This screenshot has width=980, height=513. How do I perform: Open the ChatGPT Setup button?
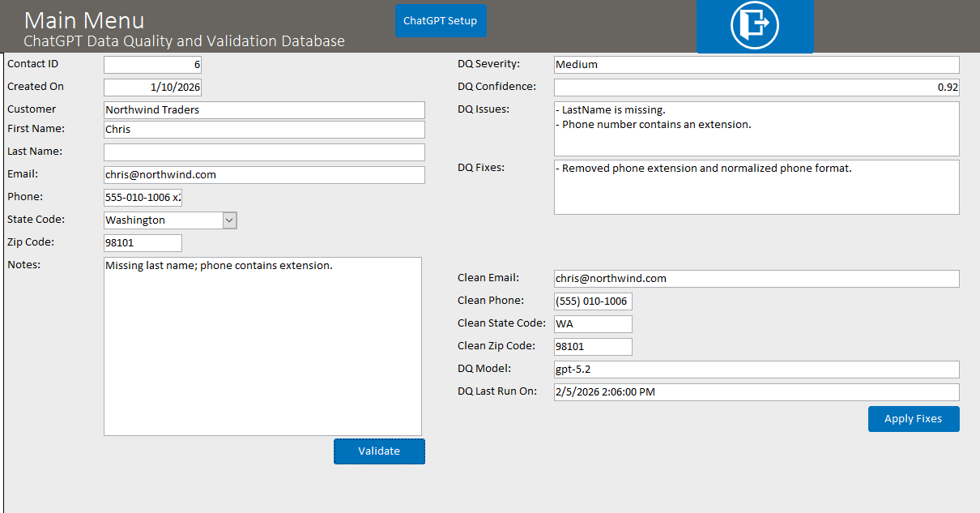tap(441, 21)
